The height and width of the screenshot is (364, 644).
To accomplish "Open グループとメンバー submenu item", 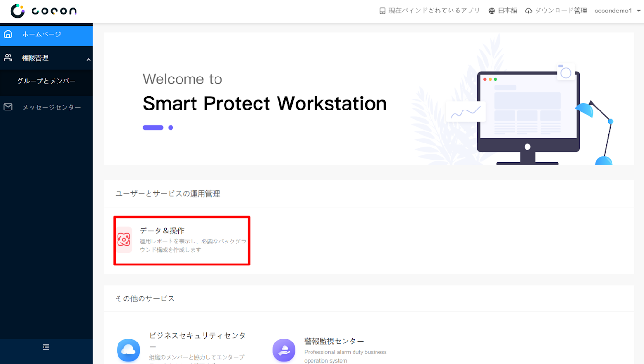I will click(x=46, y=81).
